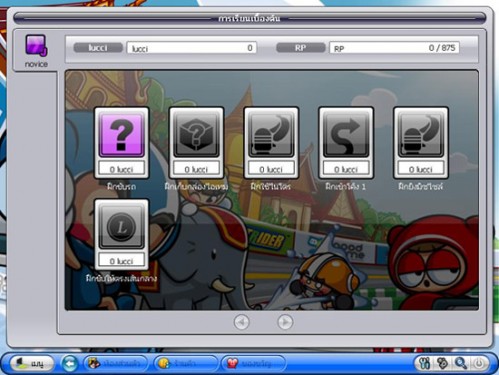The height and width of the screenshot is (375, 499).
Task: Click the RP progress bar showing 0 / 875
Action: point(394,48)
